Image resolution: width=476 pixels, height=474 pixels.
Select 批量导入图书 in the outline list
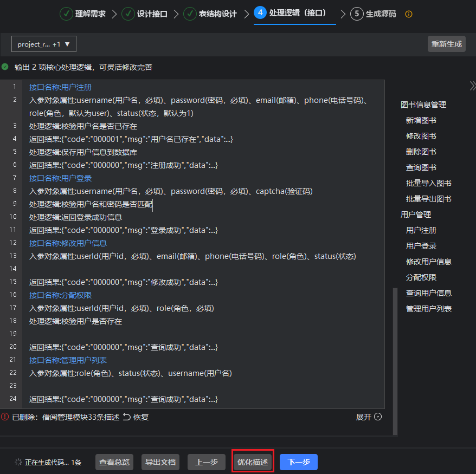tap(428, 183)
